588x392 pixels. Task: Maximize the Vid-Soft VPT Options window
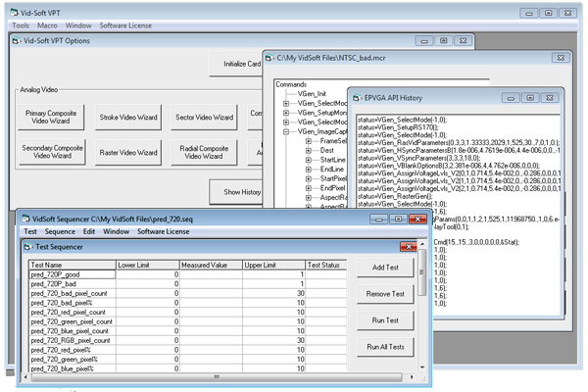(444, 40)
